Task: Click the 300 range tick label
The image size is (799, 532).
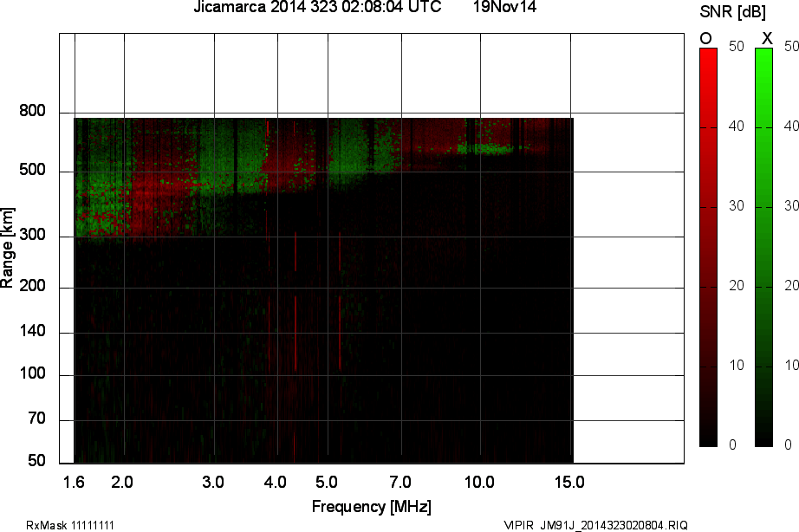Action: point(32,235)
